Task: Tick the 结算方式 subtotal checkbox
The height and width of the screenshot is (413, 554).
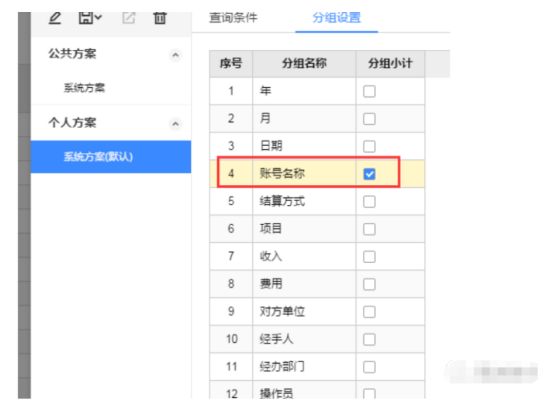Action: coord(369,202)
